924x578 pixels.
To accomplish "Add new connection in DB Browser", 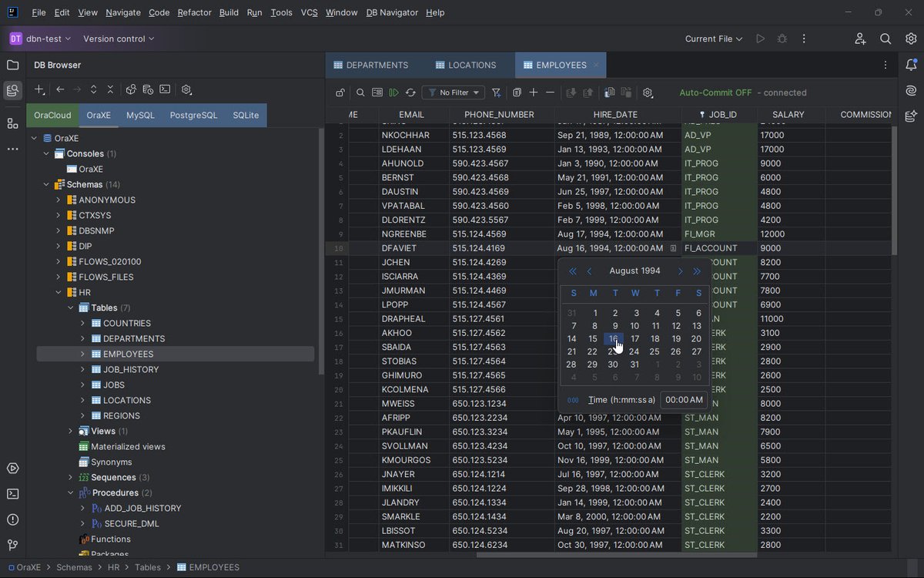I will click(x=39, y=89).
